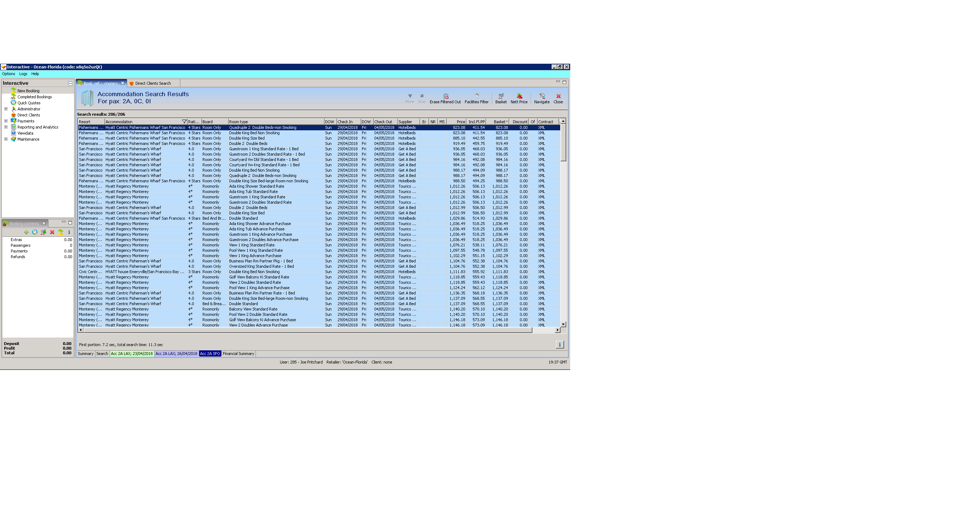Open Completed Bookings in sidebar
This screenshot has width=980, height=512.
[x=34, y=97]
